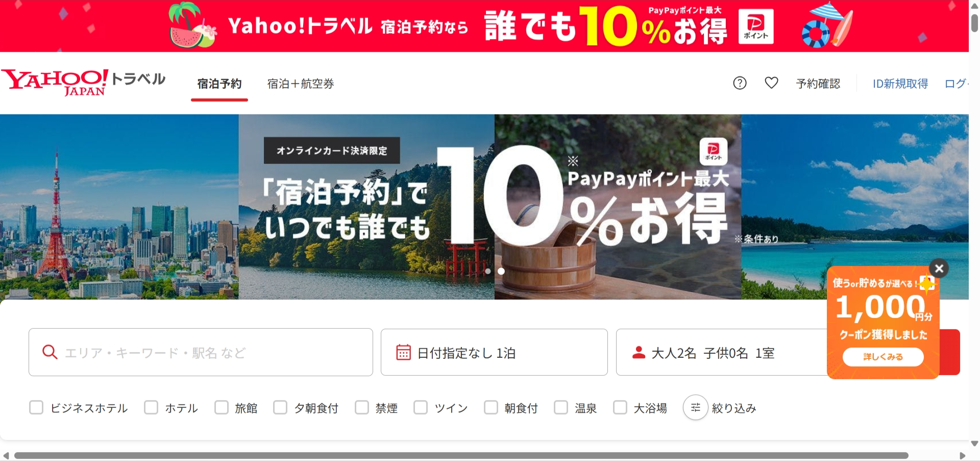The width and height of the screenshot is (980, 461).
Task: Click the calendar icon in date field
Action: click(x=403, y=352)
